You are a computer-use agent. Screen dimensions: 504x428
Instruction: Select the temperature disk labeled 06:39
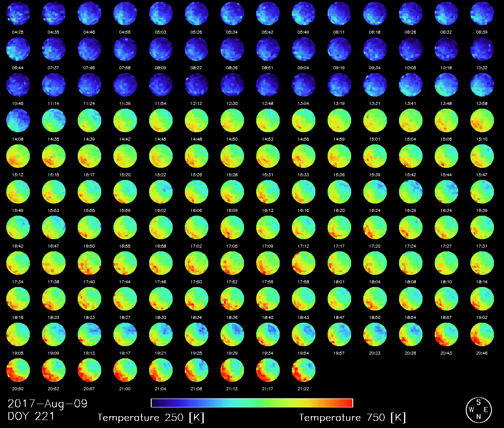coord(482,13)
